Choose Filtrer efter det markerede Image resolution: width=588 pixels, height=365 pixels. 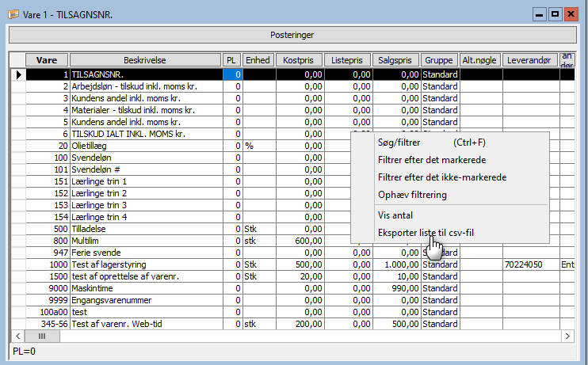(x=433, y=160)
